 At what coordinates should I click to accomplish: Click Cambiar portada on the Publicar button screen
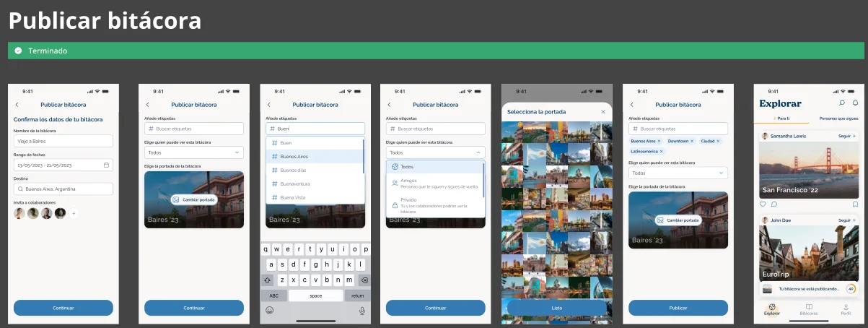[x=678, y=220]
